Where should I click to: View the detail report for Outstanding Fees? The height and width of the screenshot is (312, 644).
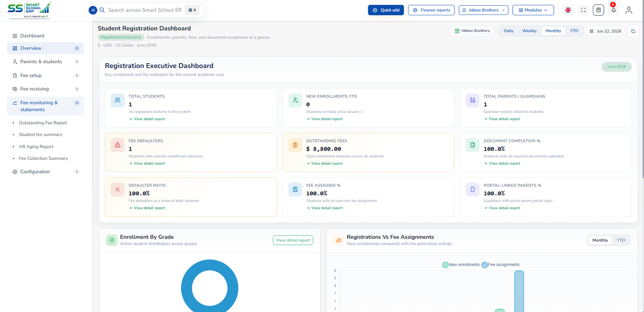[324, 163]
